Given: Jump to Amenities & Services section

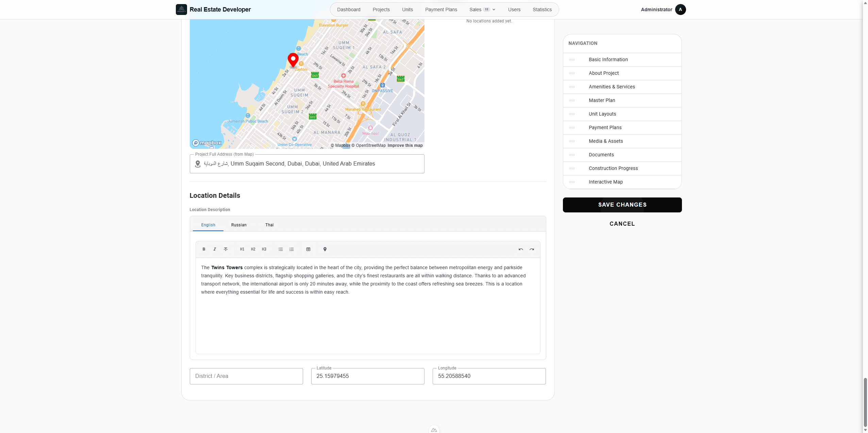Looking at the screenshot, I should 622,87.
